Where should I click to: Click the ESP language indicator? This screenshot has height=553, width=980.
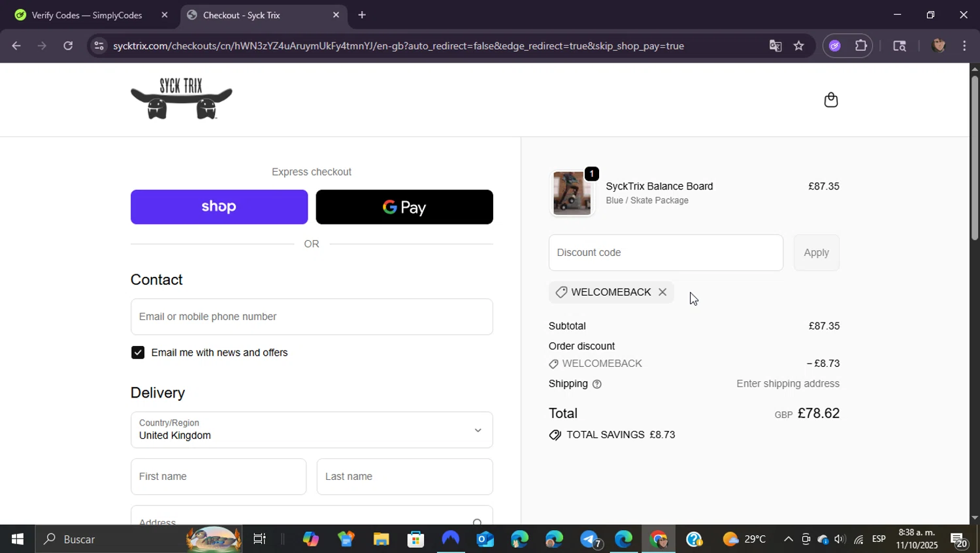pos(879,539)
